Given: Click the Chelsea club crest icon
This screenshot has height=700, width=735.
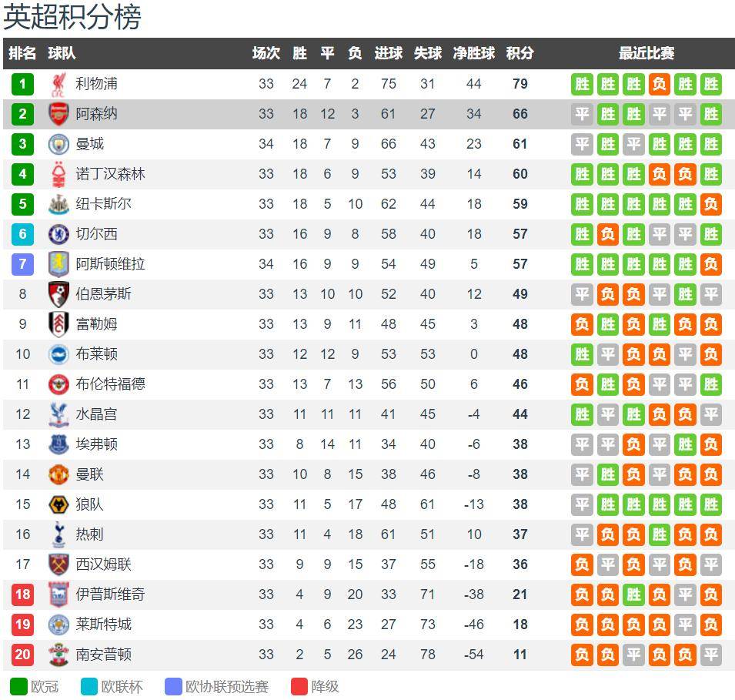Looking at the screenshot, I should click(58, 234).
